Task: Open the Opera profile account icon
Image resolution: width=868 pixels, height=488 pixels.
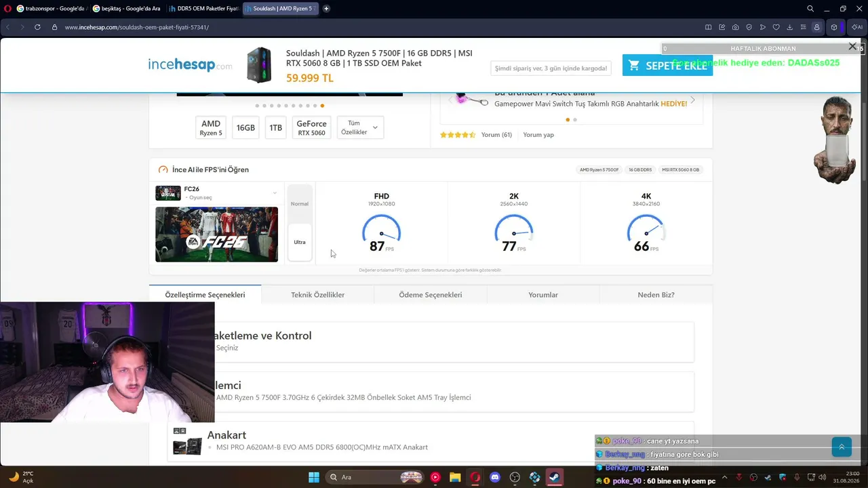Action: click(x=816, y=27)
